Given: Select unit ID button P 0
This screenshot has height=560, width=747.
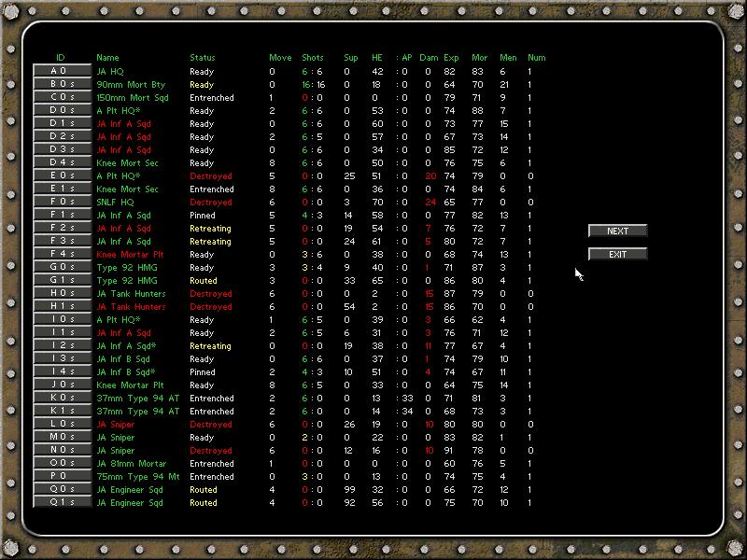Looking at the screenshot, I should click(62, 476).
